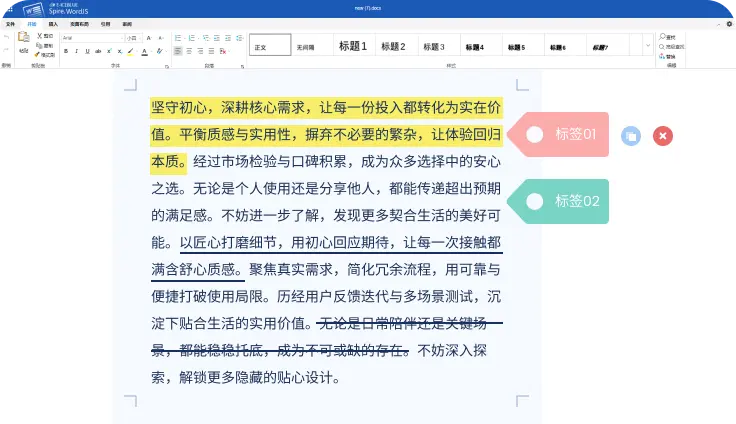The width and height of the screenshot is (736, 424).
Task: Switch to the Insert ribbon tab
Action: 53,24
